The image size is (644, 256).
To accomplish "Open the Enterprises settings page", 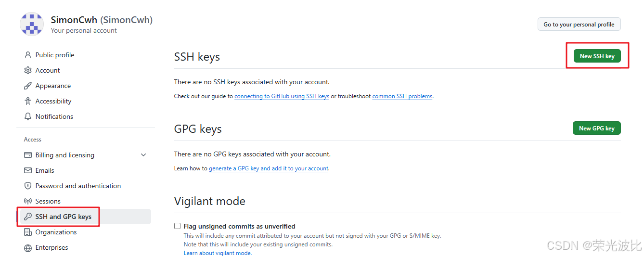I will coord(52,247).
